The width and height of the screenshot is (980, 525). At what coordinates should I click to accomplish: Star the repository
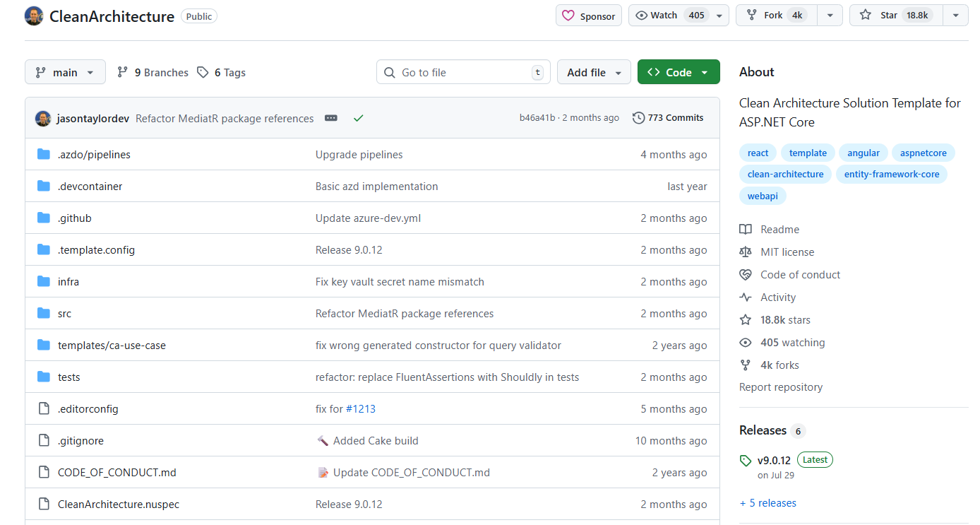point(896,15)
